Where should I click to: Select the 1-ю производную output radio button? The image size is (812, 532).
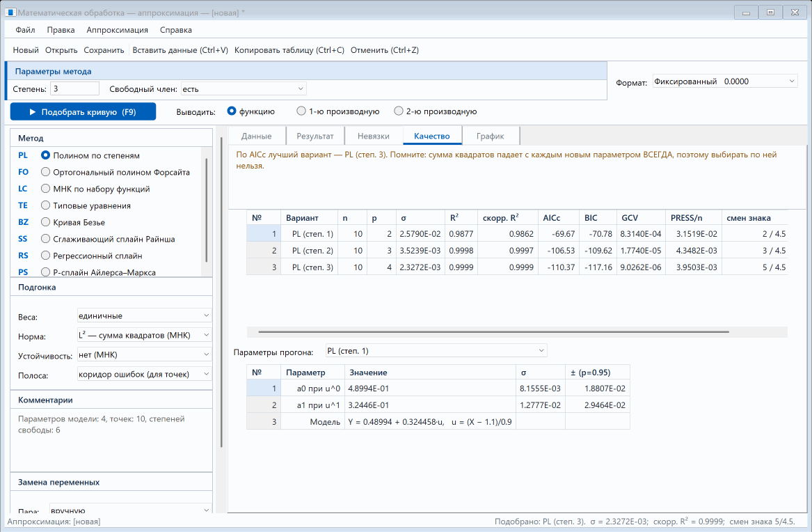tap(301, 111)
